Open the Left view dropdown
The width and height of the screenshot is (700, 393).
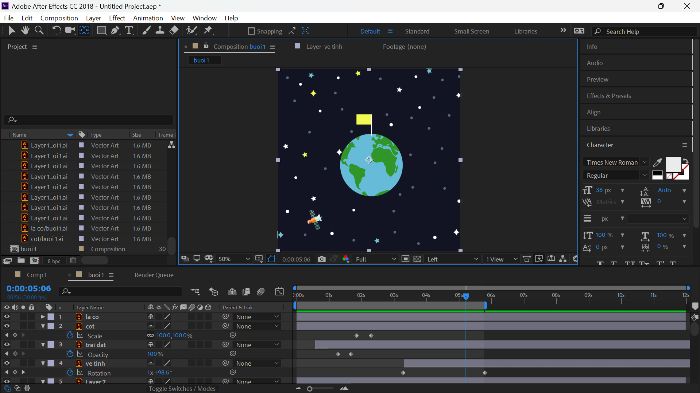click(452, 259)
